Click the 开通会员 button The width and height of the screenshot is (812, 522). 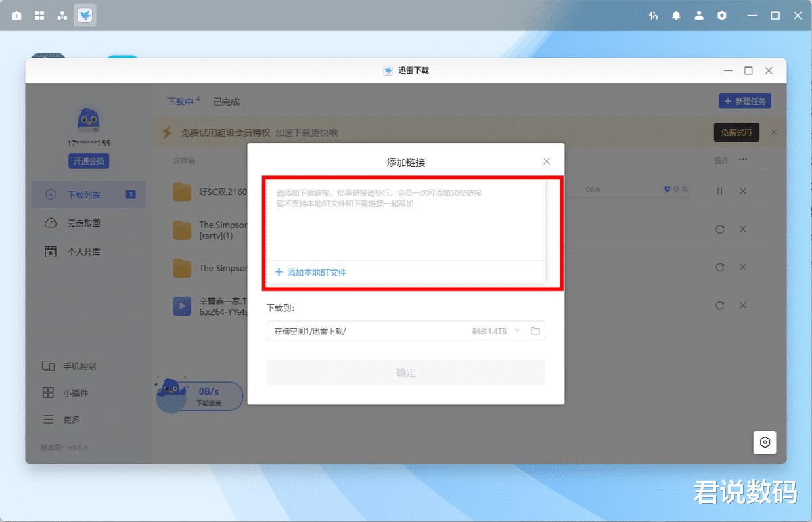(x=89, y=161)
